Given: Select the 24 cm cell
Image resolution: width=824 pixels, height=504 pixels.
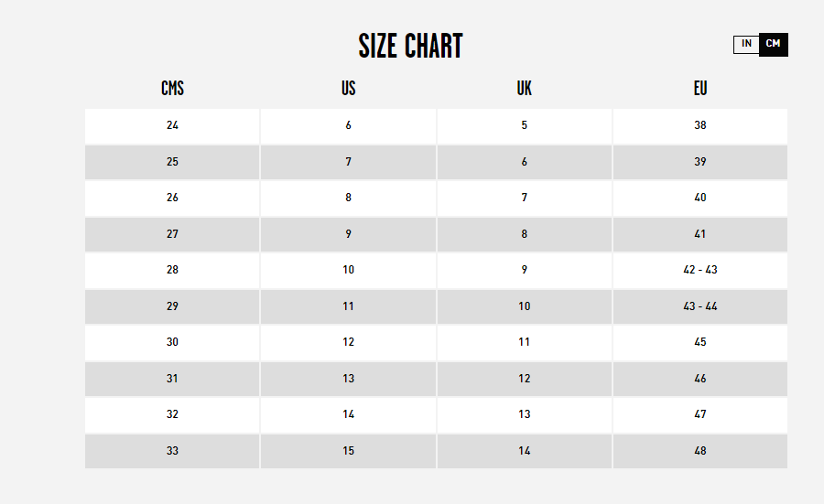Looking at the screenshot, I should click(172, 126).
